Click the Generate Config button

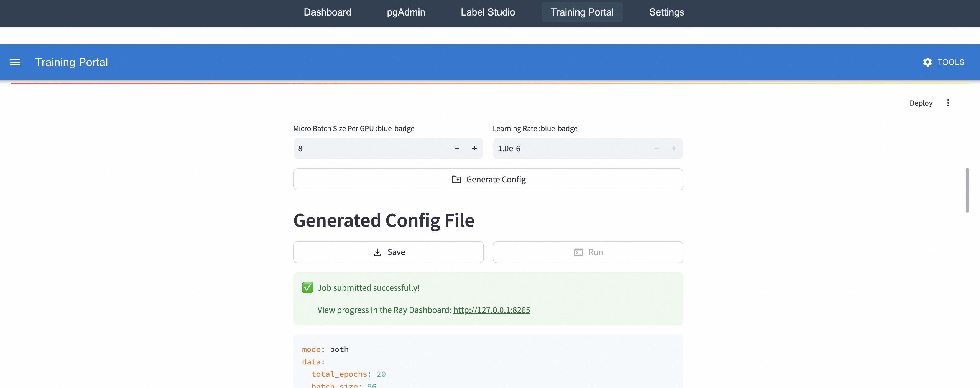coord(488,179)
